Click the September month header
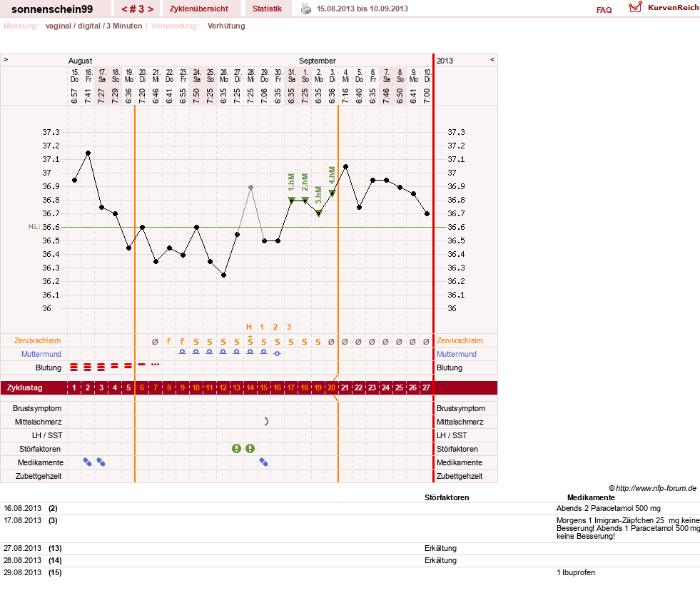The width and height of the screenshot is (700, 603). (317, 61)
